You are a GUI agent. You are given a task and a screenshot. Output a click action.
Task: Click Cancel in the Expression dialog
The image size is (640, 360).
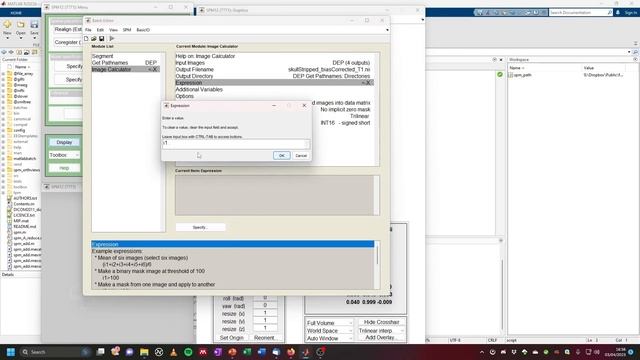(x=301, y=156)
